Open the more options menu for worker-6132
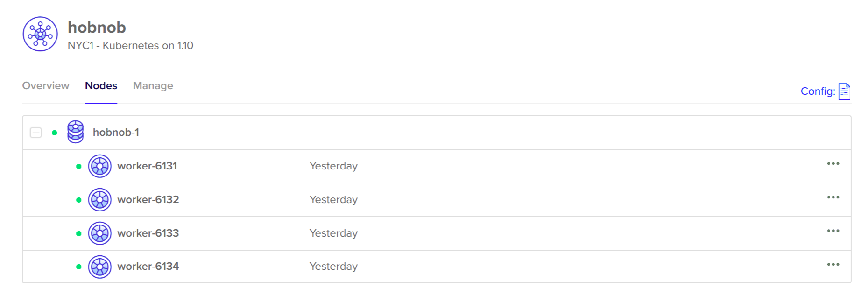 coord(833,197)
